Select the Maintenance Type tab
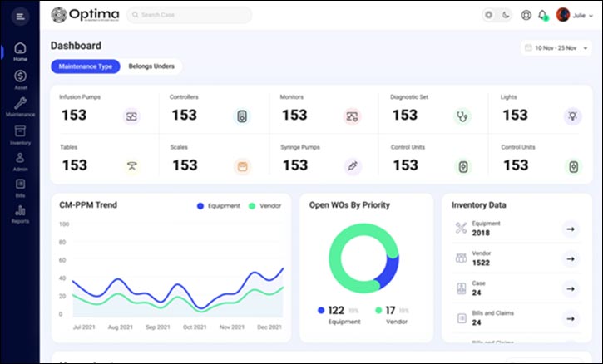603x364 pixels. click(x=86, y=66)
